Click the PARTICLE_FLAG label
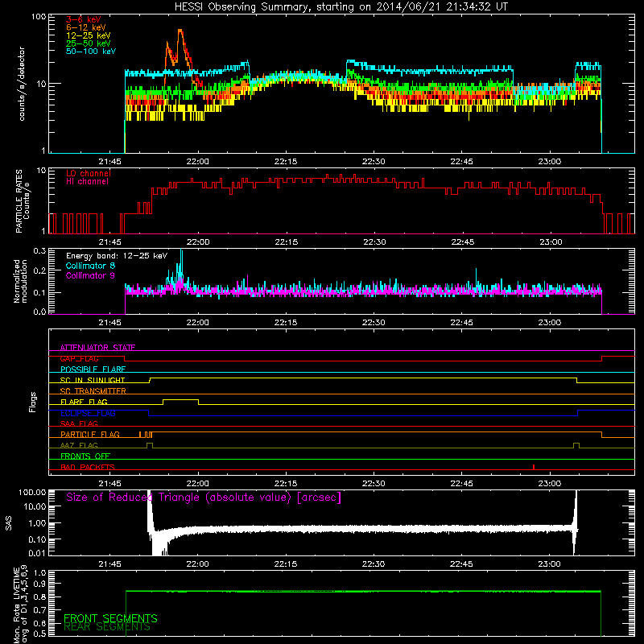 90,435
